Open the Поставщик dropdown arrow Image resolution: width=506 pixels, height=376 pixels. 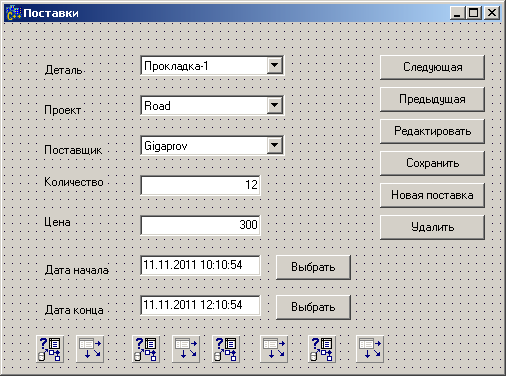[x=275, y=145]
